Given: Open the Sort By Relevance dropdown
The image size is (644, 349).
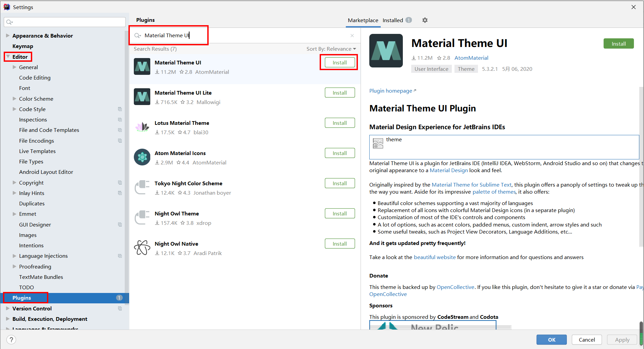Looking at the screenshot, I should pos(331,49).
